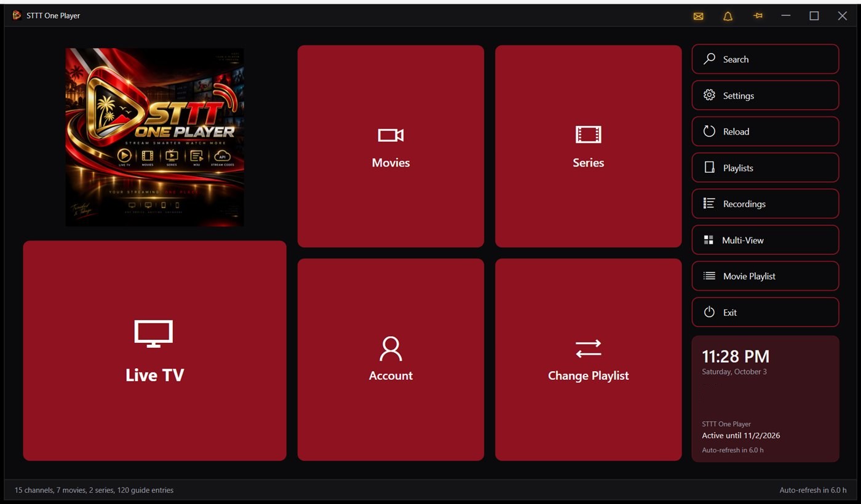Click the channels and movies count in status bar
Screen dimensions: 861x504
[94, 490]
